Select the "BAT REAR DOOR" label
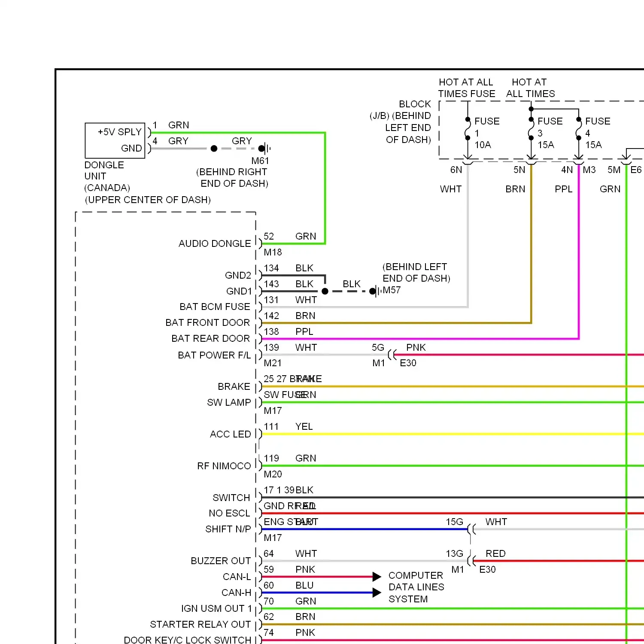Screen dimensions: 644x644 click(x=211, y=339)
